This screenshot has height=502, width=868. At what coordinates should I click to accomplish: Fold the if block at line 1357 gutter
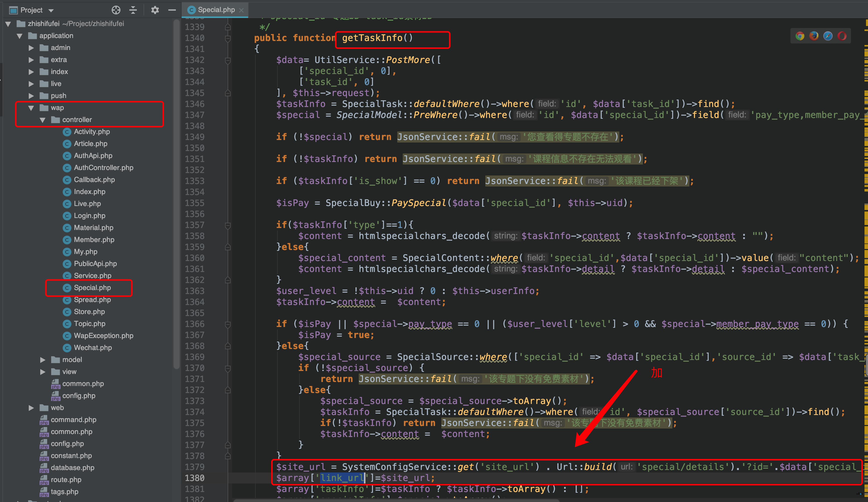pyautogui.click(x=228, y=225)
